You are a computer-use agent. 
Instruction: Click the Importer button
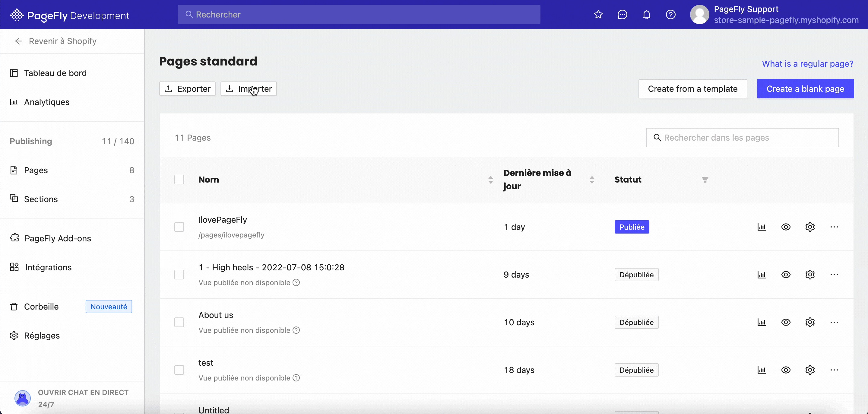click(249, 89)
